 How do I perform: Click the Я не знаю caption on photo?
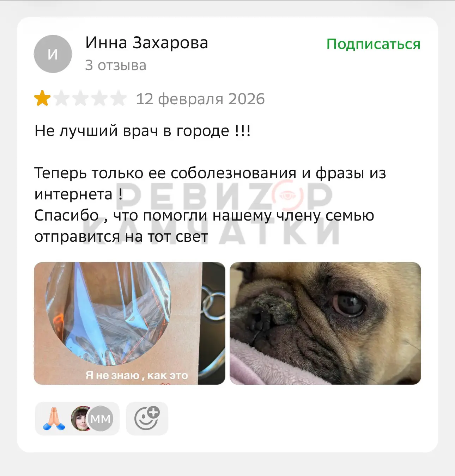click(x=136, y=376)
